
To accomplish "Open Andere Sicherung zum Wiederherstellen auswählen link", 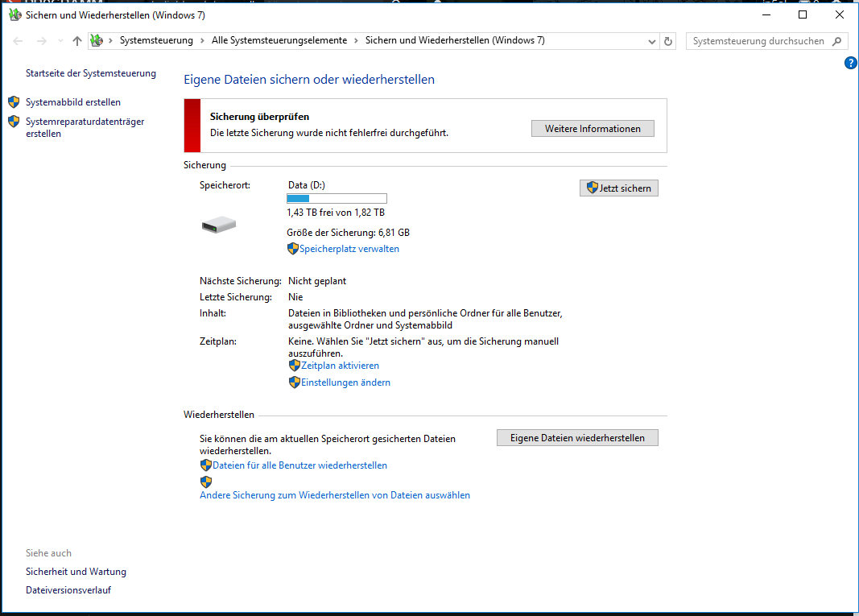I will coord(335,495).
